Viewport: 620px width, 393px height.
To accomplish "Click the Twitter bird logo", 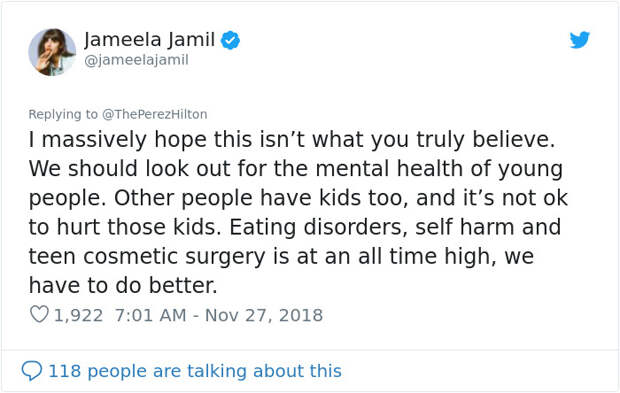I will (x=580, y=40).
